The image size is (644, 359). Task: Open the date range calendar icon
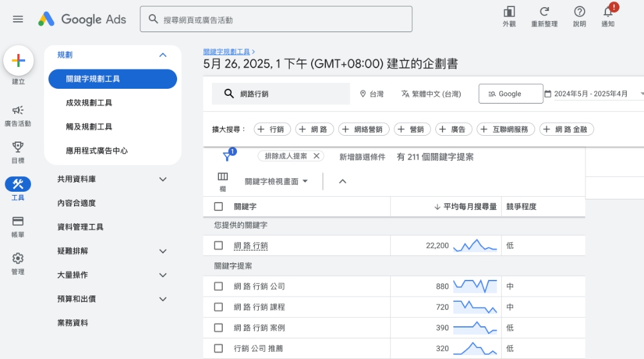tap(547, 94)
